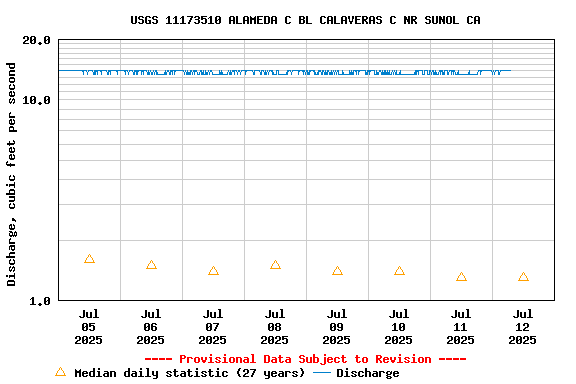Click the 20.0 y-axis label
576x384 pixels.
pos(36,40)
